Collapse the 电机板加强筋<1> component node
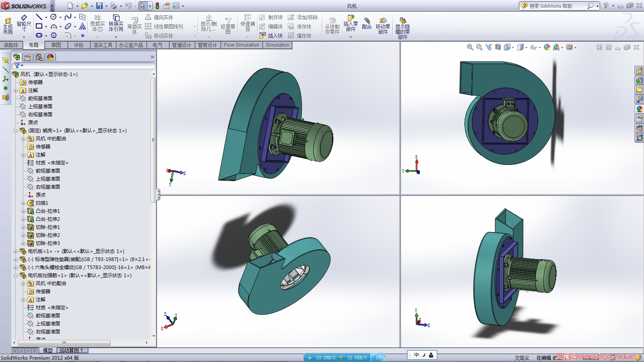This screenshot has width=644, height=362. tap(16, 276)
